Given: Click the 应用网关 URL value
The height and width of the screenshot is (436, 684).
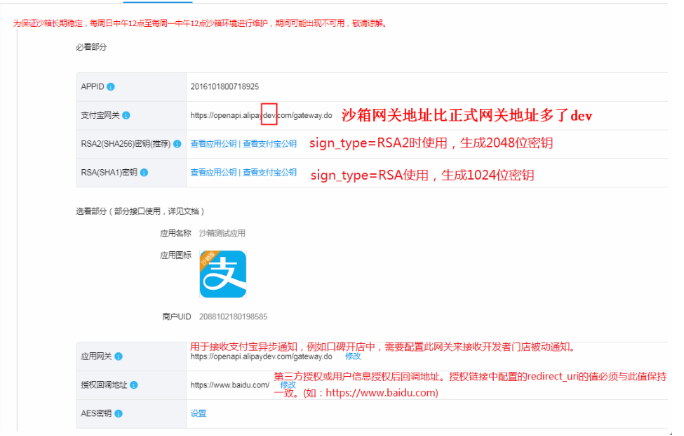Looking at the screenshot, I should pos(261,357).
